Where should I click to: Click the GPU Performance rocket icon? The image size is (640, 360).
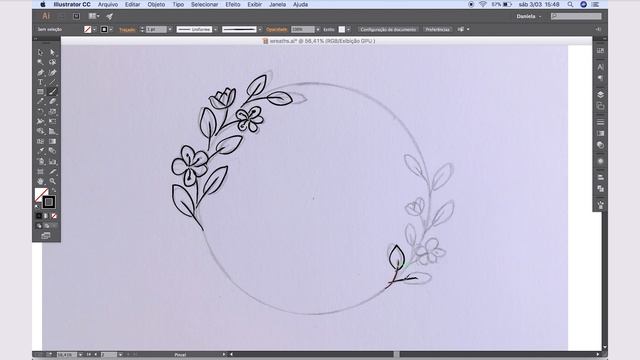point(109,16)
